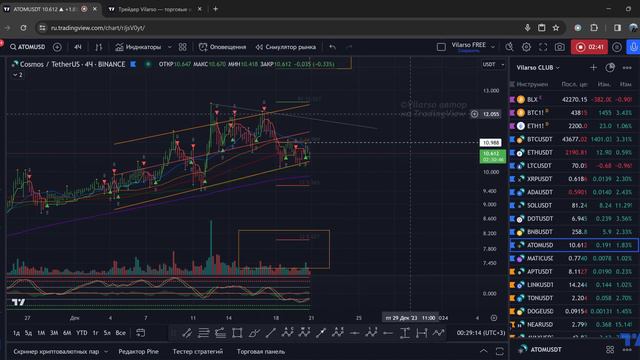This screenshot has height=360, width=640.
Task: Expand the favorite indicators dropdown arrow
Action: pos(169,47)
